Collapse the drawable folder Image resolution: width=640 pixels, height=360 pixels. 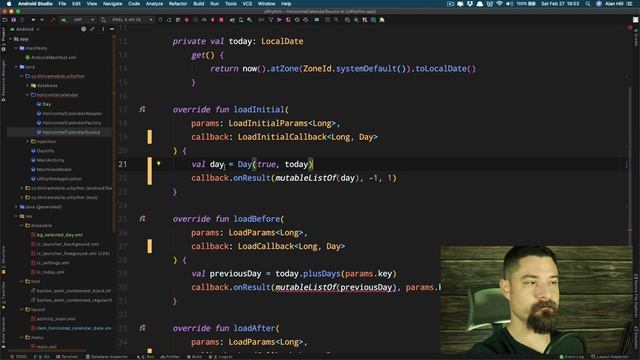click(22, 226)
